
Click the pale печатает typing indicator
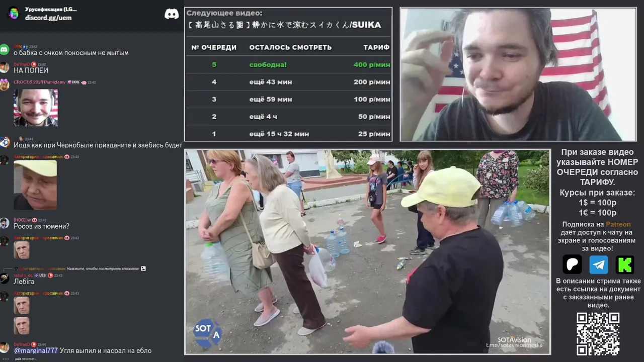[x=25, y=359]
